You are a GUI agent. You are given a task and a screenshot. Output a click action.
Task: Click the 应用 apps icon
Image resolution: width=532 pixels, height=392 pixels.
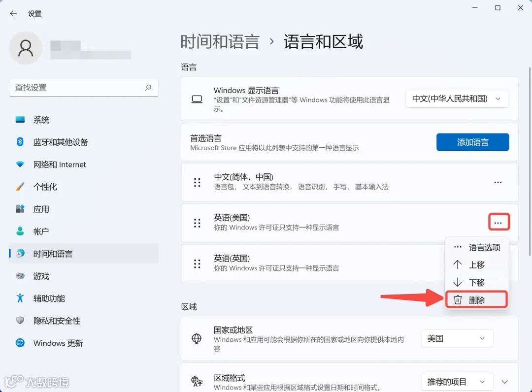pos(20,209)
